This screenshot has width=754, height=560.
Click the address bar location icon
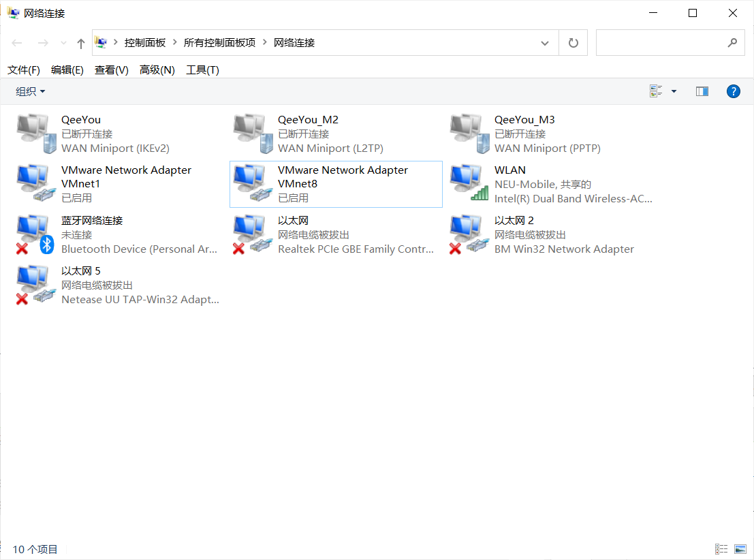tap(101, 42)
